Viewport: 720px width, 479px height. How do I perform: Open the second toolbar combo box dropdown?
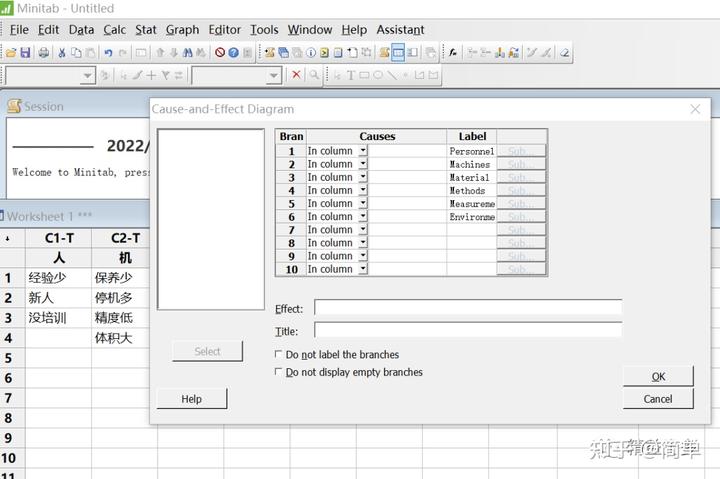[x=274, y=75]
